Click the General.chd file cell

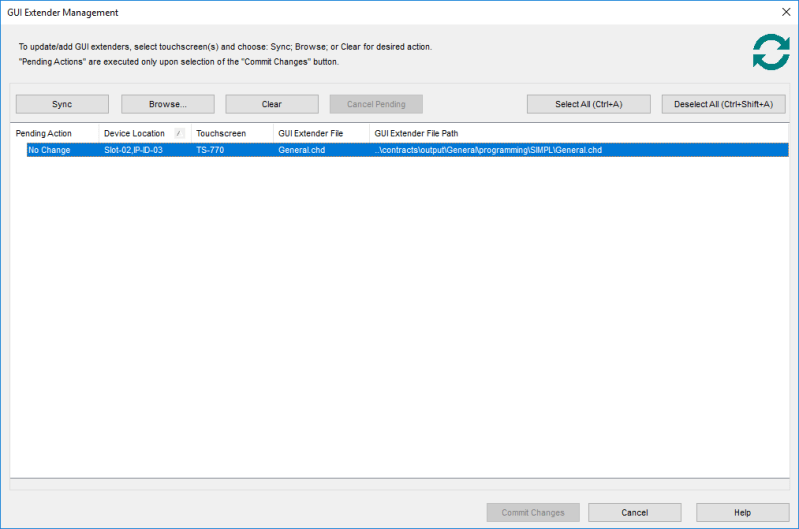[x=302, y=150]
